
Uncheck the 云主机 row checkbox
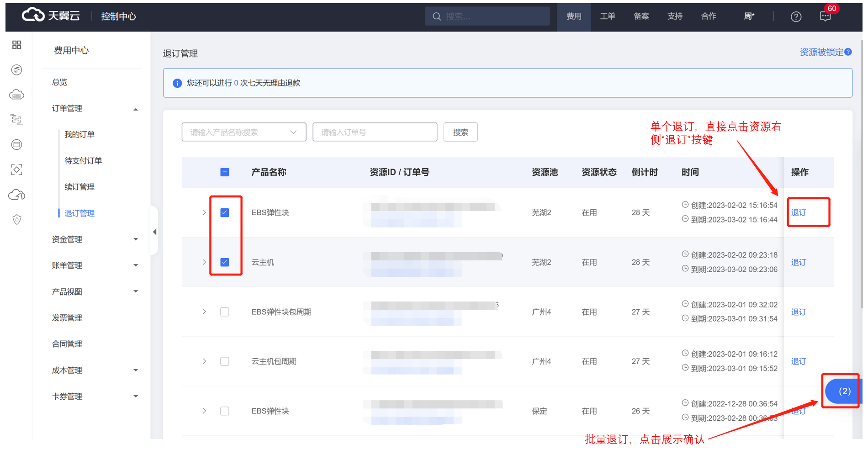point(225,262)
